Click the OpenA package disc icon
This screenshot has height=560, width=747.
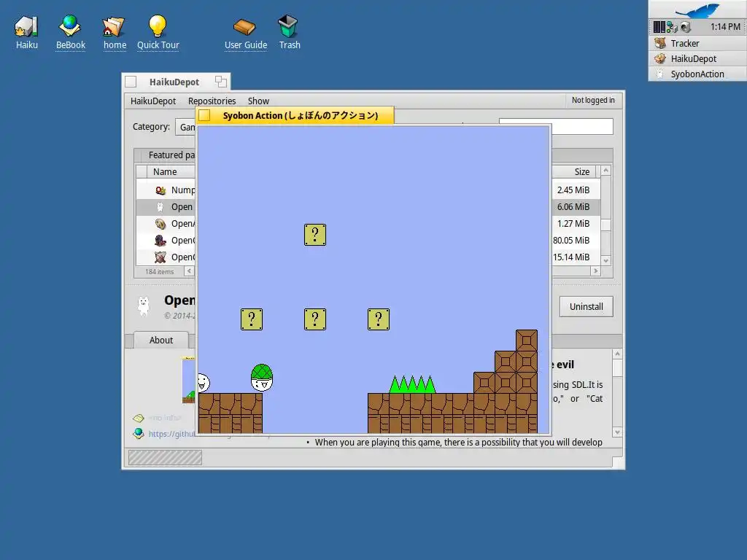[x=160, y=223]
